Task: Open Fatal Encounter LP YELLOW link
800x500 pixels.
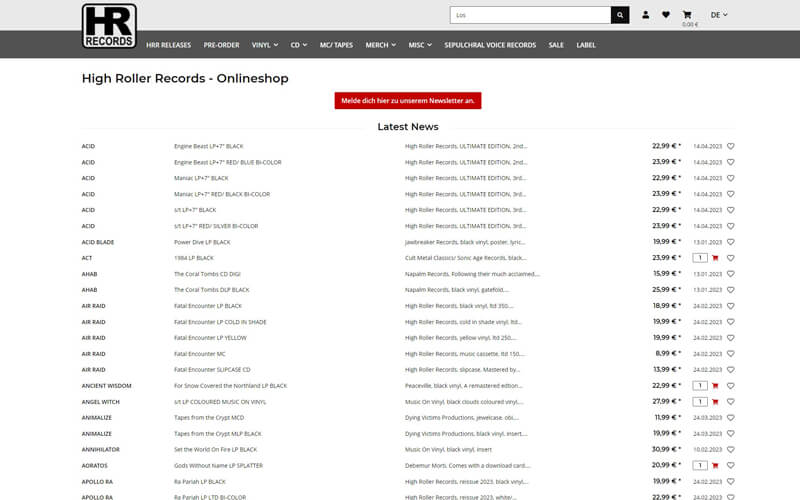Action: [x=210, y=338]
